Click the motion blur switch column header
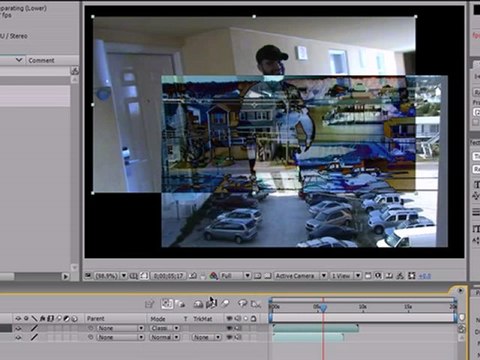480x360 pixels. 59,319
